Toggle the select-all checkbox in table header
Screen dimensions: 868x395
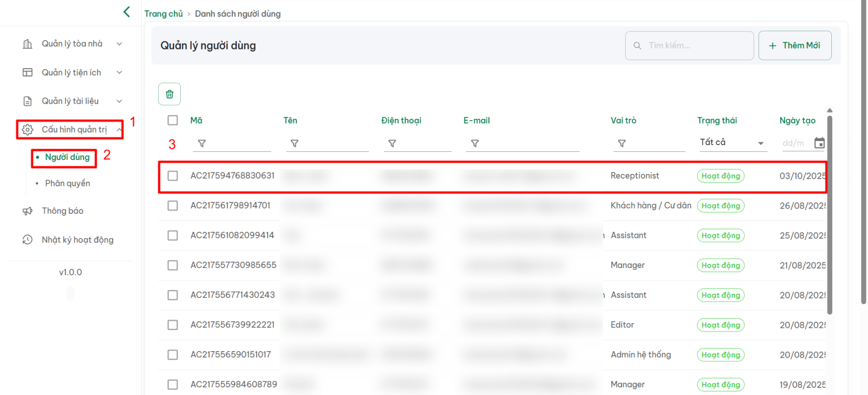coord(173,120)
